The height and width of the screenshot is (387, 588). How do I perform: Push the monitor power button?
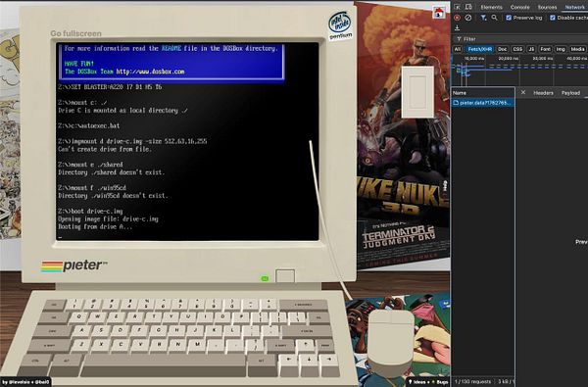pyautogui.click(x=285, y=276)
